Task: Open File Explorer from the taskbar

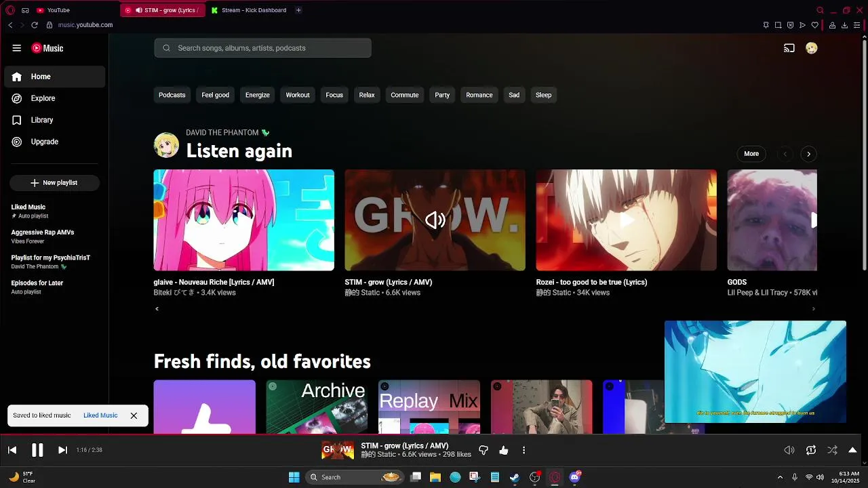Action: (435, 477)
